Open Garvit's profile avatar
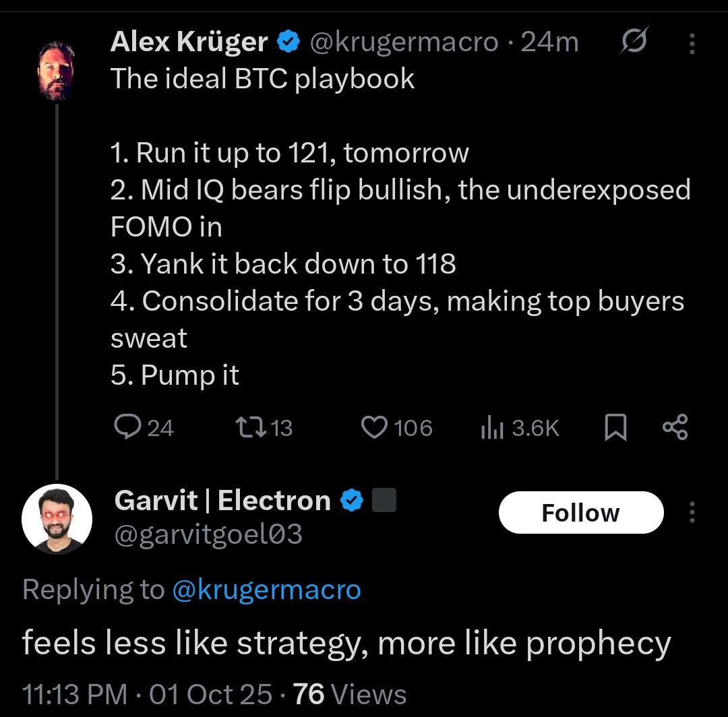This screenshot has height=717, width=728. pos(57,518)
